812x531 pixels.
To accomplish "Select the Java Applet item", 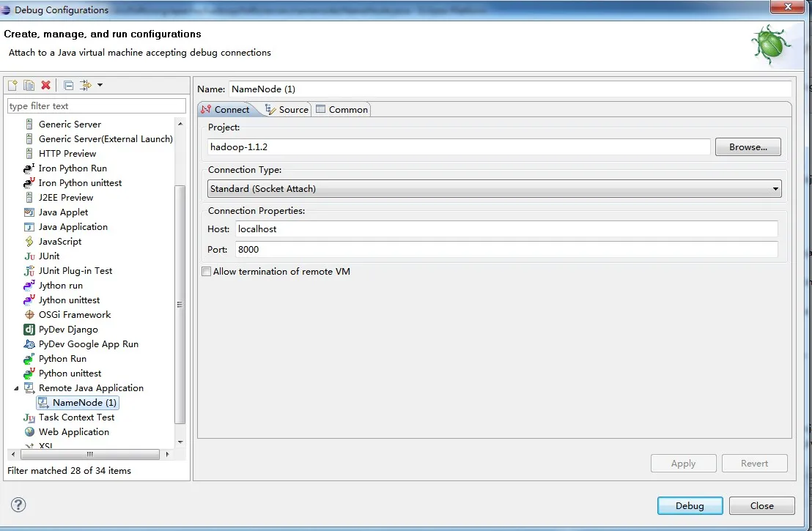I will click(63, 212).
